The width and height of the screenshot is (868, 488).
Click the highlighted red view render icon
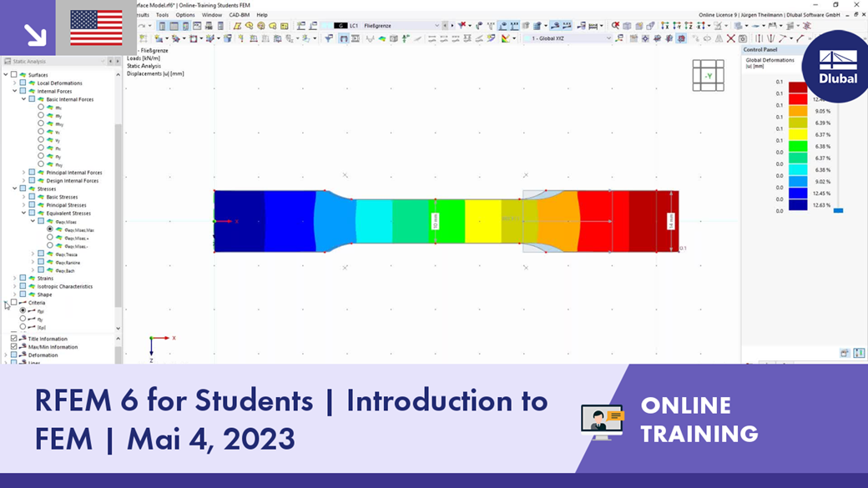tap(681, 38)
